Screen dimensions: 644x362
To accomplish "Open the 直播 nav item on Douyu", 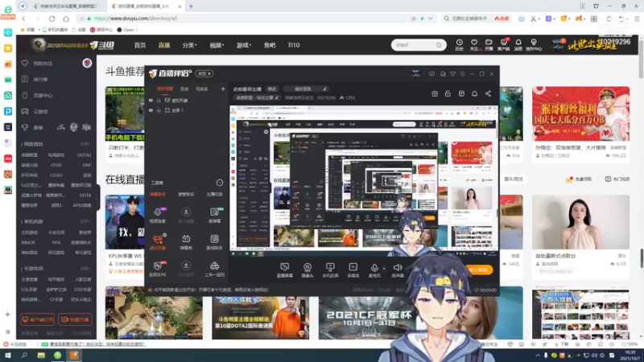I will 164,45.
